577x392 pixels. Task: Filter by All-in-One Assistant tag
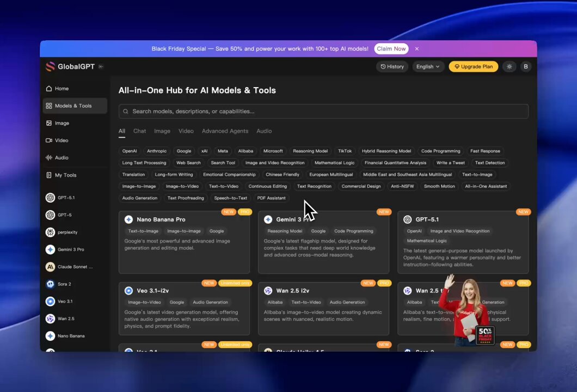tap(486, 186)
